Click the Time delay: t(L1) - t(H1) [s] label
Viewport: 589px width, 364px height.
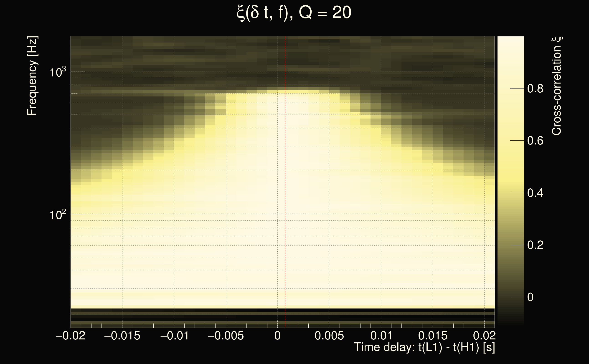click(x=424, y=347)
